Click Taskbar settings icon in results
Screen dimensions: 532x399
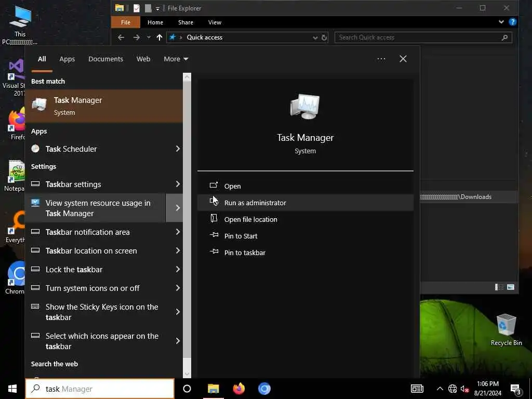[35, 184]
